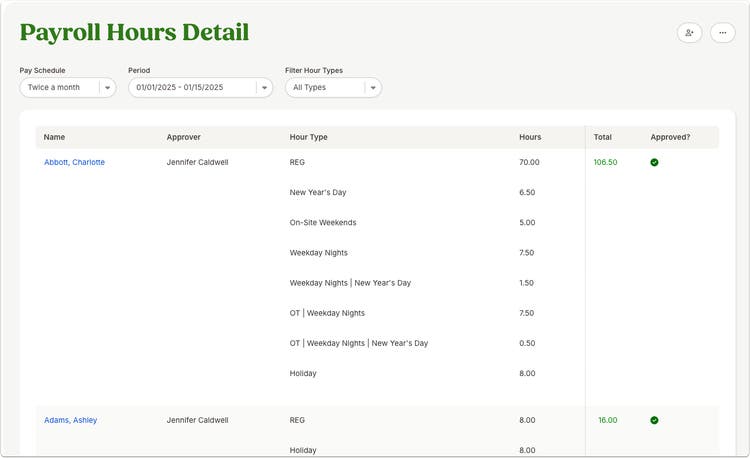Click the Total column header
Screen dimensions: 750x458
point(603,137)
